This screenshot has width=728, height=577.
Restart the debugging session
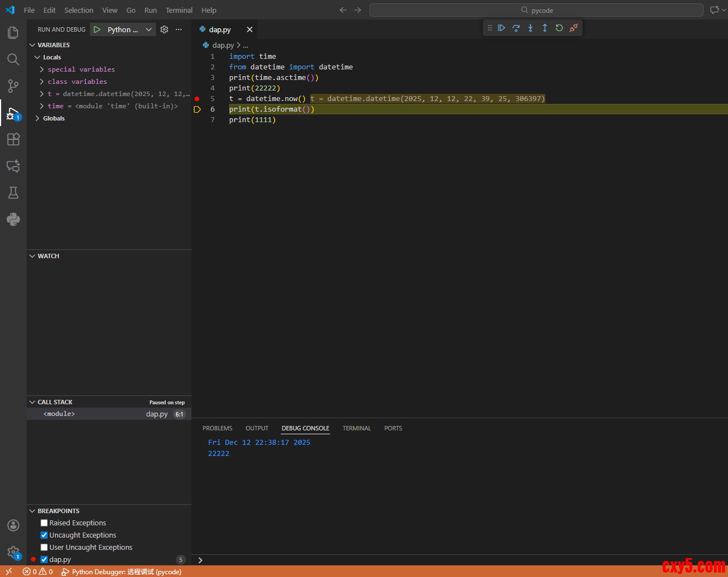click(559, 28)
